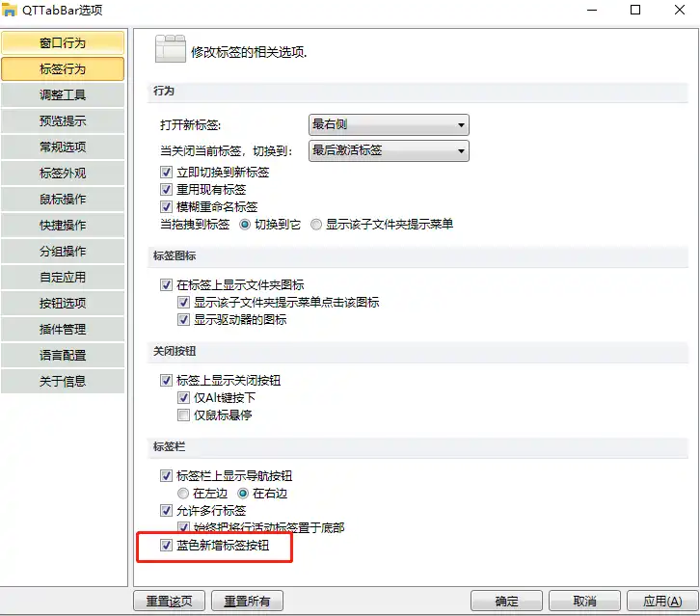Viewport: 700px width, 616px height.
Task: Disable 标签上显示关闭按钮 checkbox
Action: click(x=166, y=381)
